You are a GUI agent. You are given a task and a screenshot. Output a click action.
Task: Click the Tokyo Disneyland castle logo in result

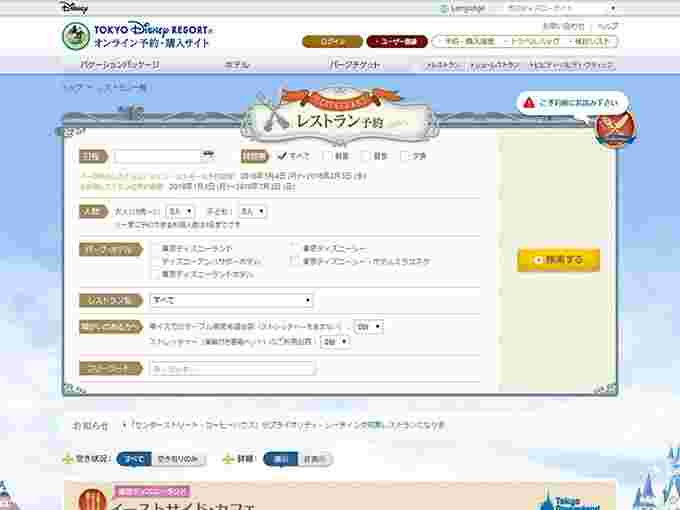click(568, 501)
